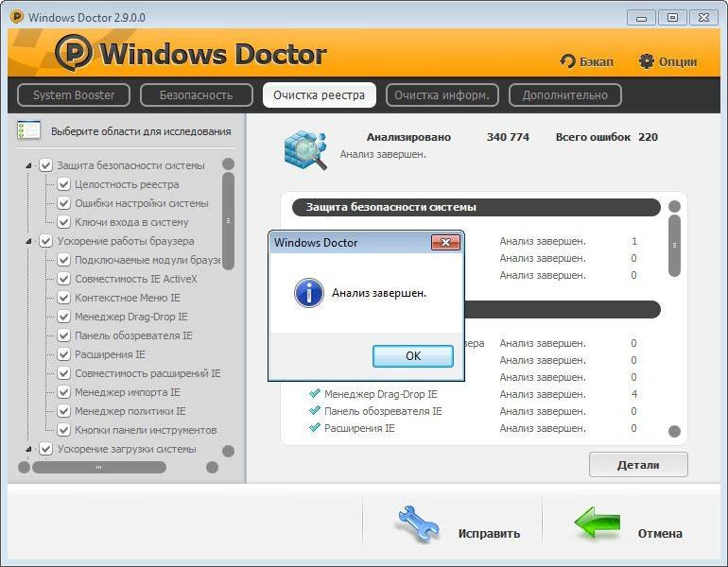Open Очистка информ. tab
This screenshot has height=567, width=728.
tap(442, 95)
